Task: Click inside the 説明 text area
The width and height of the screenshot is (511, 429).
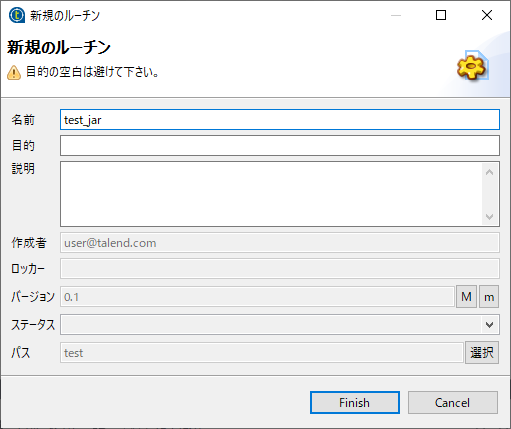Action: click(x=271, y=194)
